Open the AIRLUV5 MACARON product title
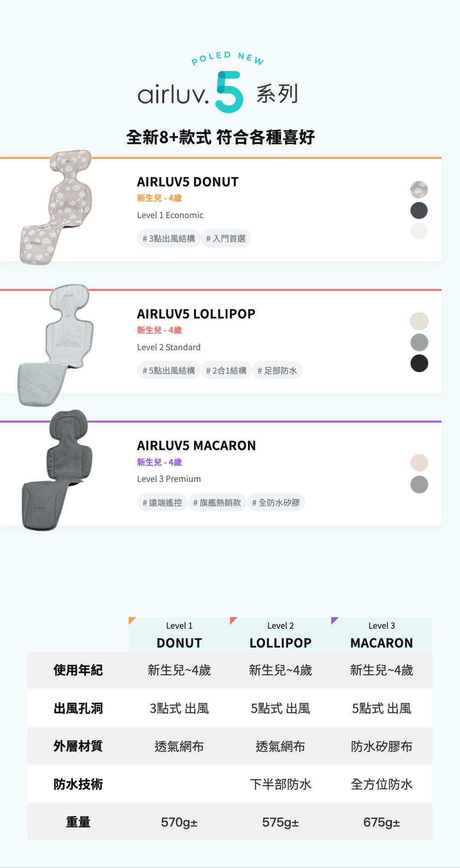460x868 pixels. pos(196,446)
